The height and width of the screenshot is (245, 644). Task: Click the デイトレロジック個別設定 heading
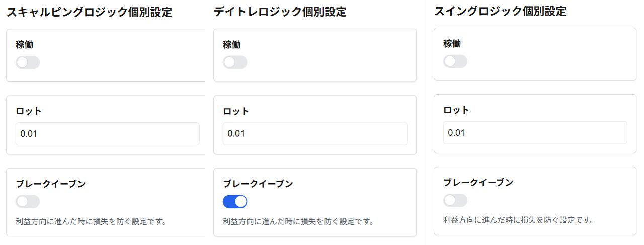[x=280, y=12]
